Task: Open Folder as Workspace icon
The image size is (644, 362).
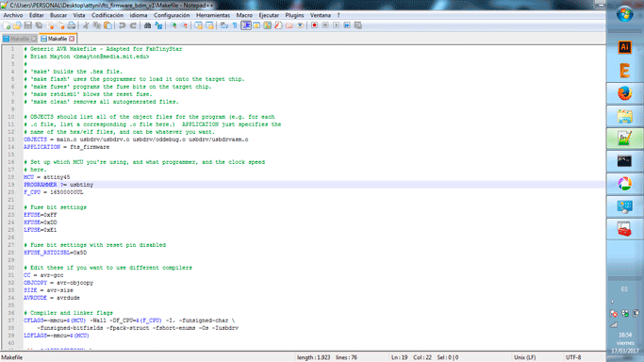Action: pyautogui.click(x=289, y=25)
